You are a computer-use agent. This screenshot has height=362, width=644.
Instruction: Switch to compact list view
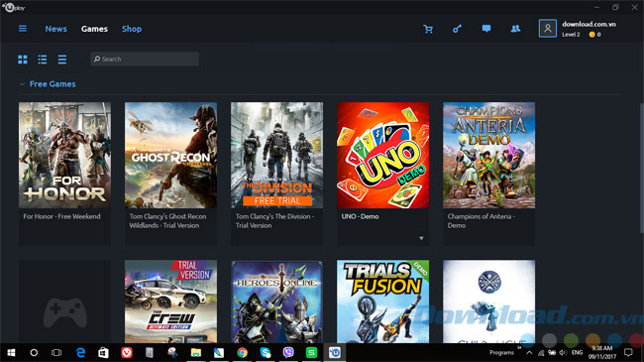[62, 60]
